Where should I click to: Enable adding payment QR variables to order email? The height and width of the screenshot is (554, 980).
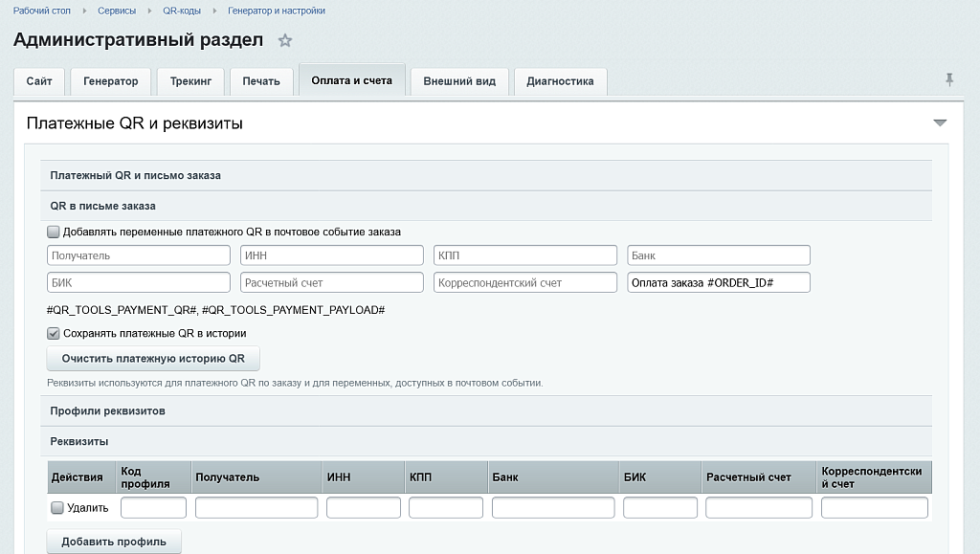click(54, 232)
